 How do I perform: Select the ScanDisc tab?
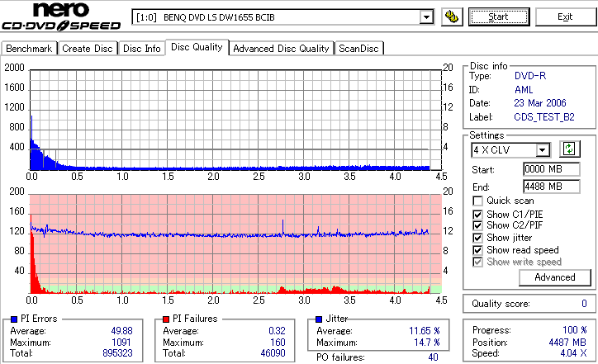click(358, 49)
